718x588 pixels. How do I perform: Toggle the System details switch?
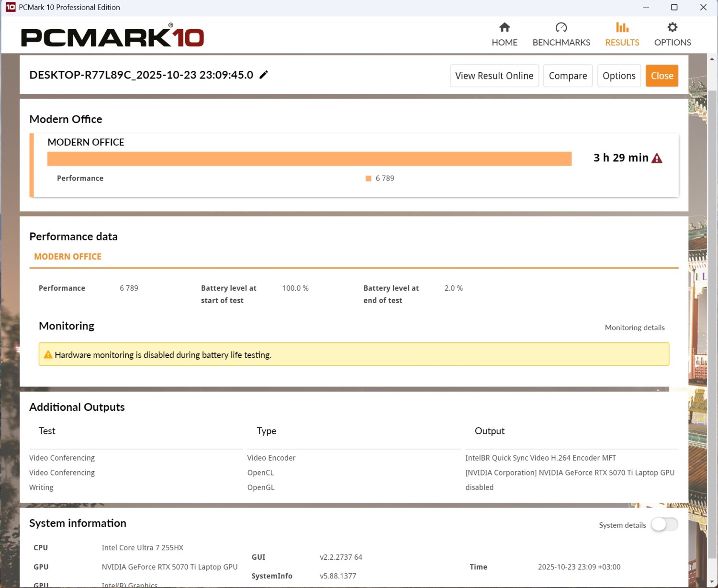click(664, 525)
